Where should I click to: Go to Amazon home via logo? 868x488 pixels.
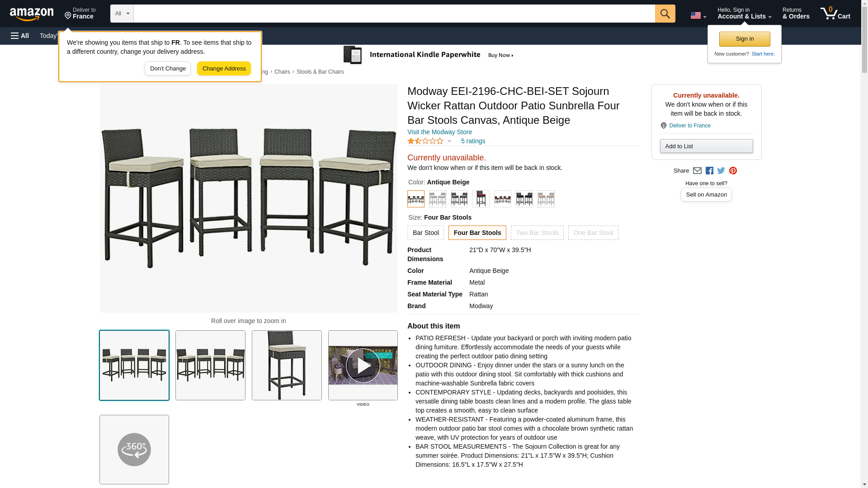pyautogui.click(x=32, y=14)
